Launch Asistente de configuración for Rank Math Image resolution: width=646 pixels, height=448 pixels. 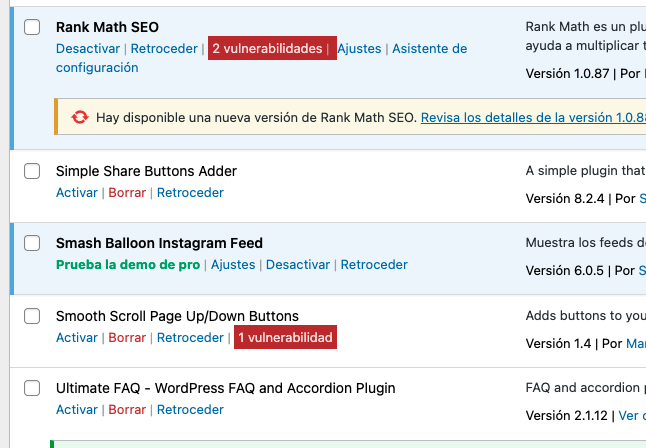click(x=262, y=58)
